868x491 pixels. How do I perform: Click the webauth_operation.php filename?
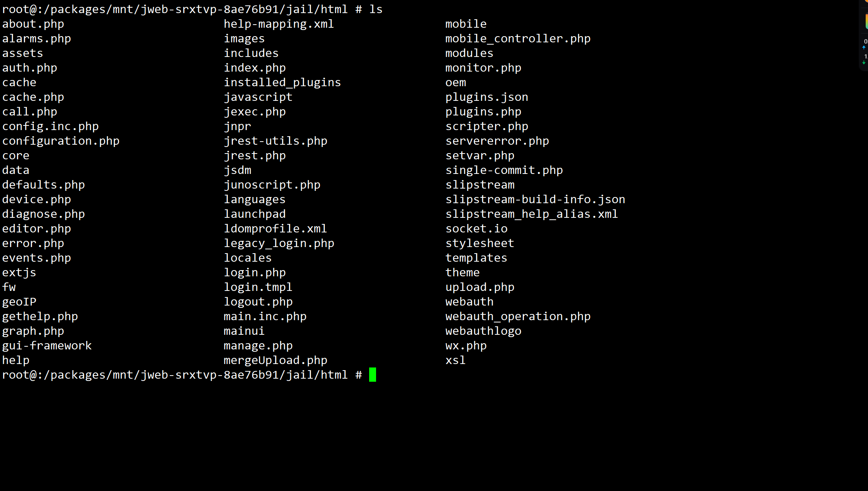coord(518,316)
